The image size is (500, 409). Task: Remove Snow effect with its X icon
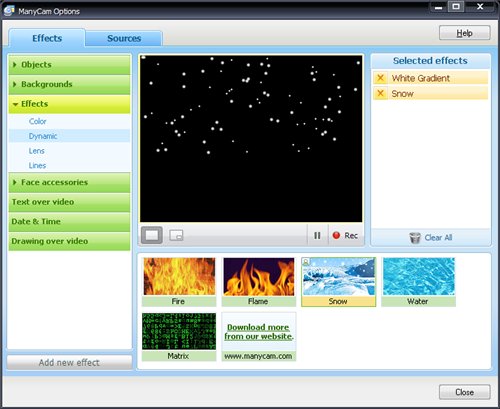380,93
